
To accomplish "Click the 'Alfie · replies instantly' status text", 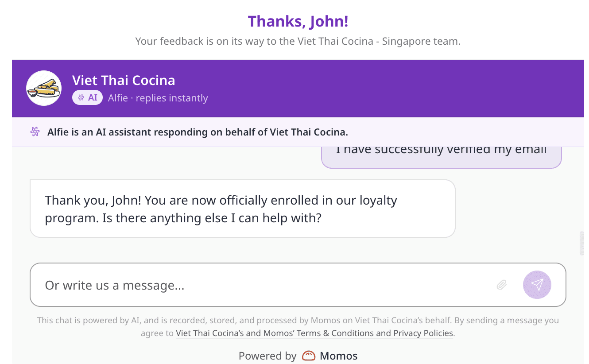I will (158, 98).
